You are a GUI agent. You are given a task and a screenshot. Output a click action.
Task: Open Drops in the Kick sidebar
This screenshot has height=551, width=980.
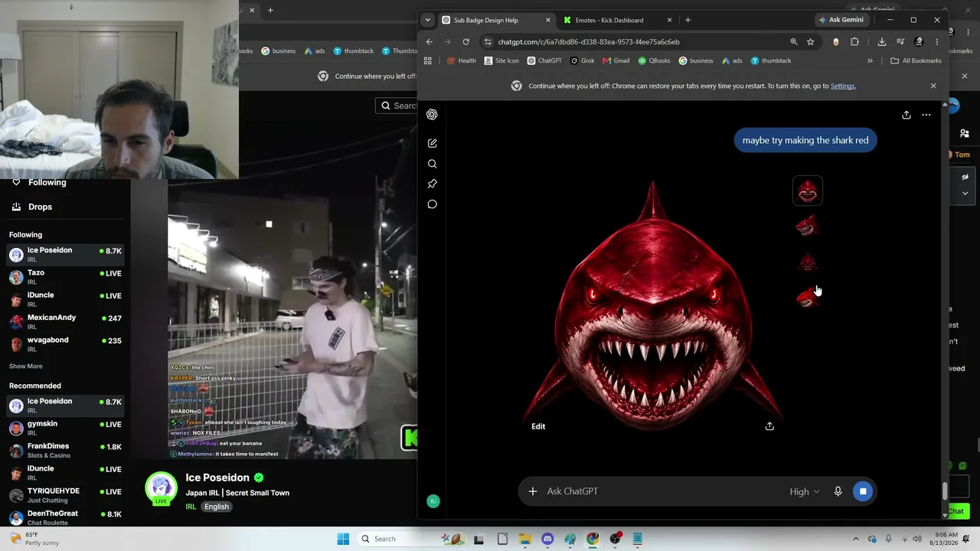tap(40, 207)
